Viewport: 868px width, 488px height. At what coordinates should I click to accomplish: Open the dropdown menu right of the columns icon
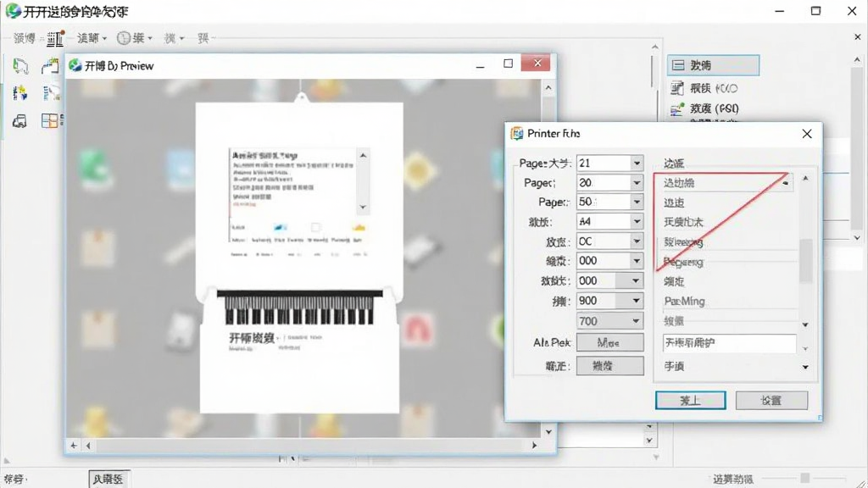coord(92,37)
